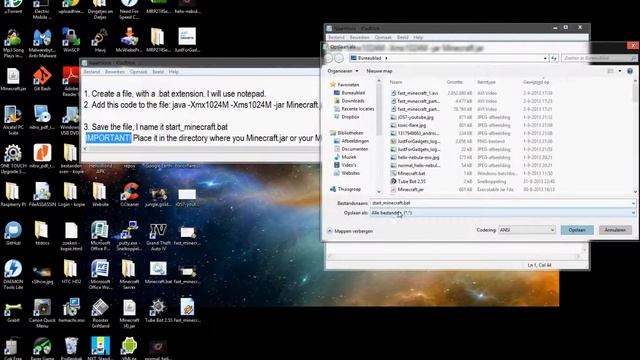
Task: Open the Recycle Bin desktop icon
Action: (71, 348)
